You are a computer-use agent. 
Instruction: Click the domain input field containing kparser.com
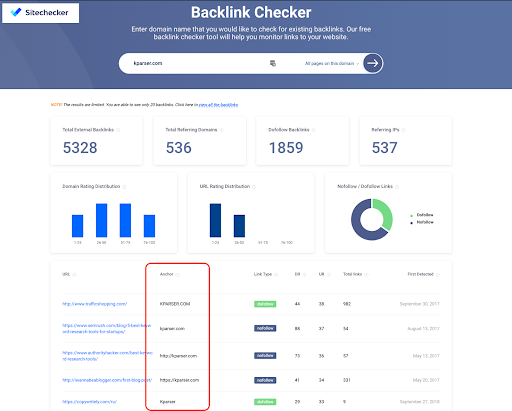(x=197, y=63)
